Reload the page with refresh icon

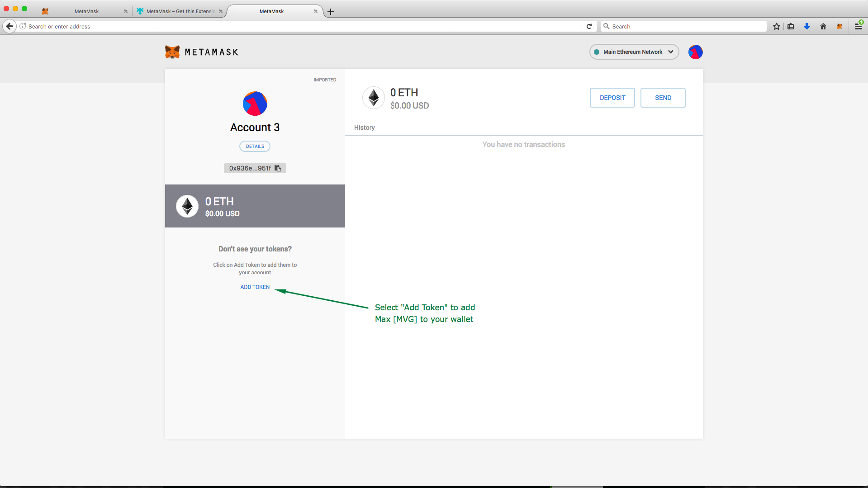click(x=589, y=26)
